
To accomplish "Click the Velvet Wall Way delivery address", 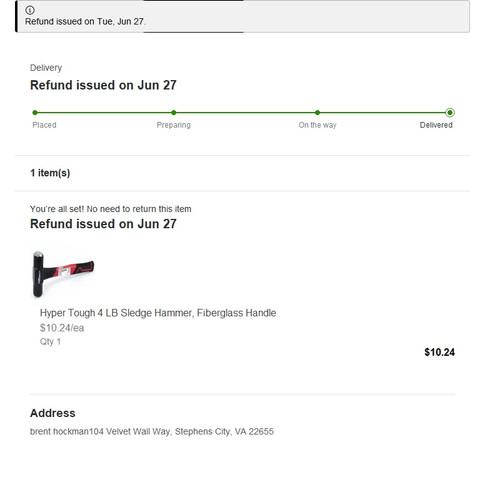I will coord(152,432).
